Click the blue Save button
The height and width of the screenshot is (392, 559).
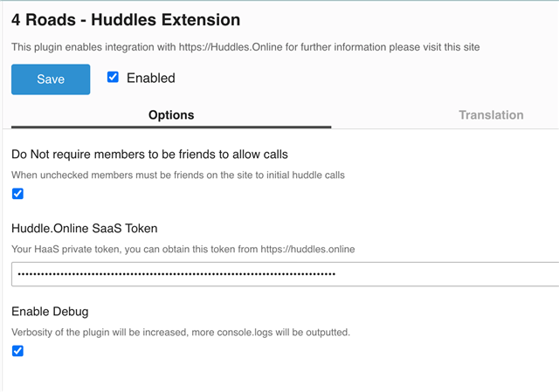point(51,79)
